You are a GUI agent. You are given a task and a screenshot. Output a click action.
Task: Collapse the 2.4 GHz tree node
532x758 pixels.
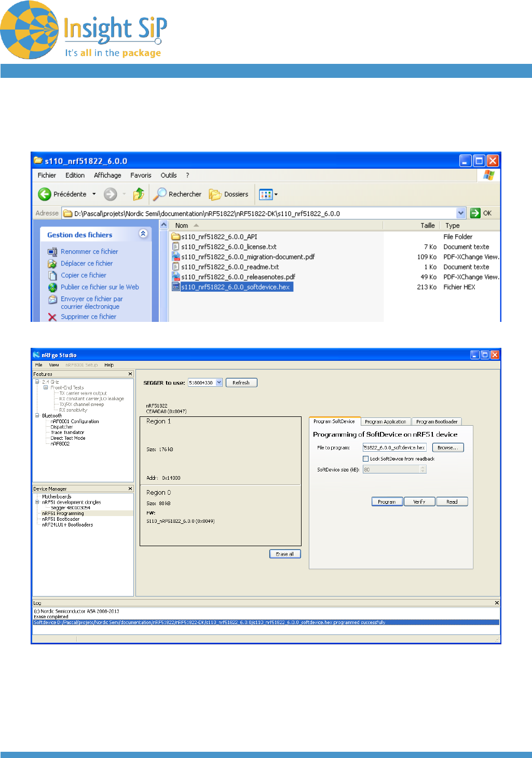click(x=37, y=382)
